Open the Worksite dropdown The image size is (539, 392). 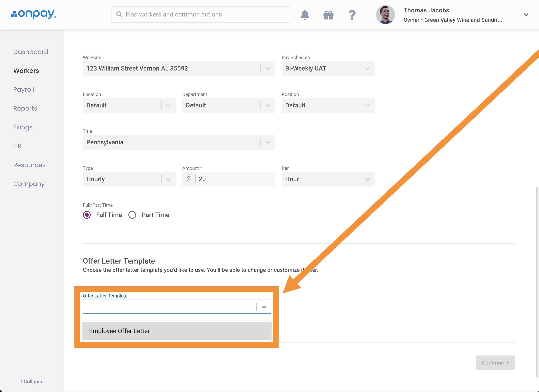(x=179, y=69)
